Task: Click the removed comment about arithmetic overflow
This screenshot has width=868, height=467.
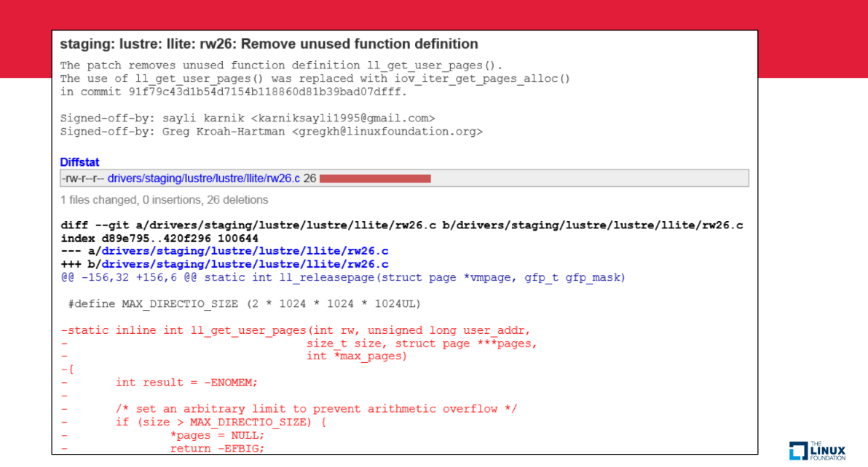Action: point(289,409)
